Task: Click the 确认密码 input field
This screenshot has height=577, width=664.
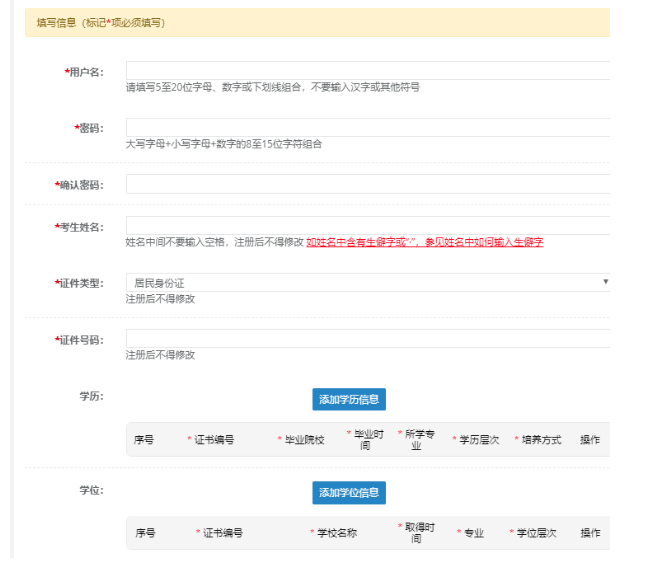Action: tap(368, 184)
